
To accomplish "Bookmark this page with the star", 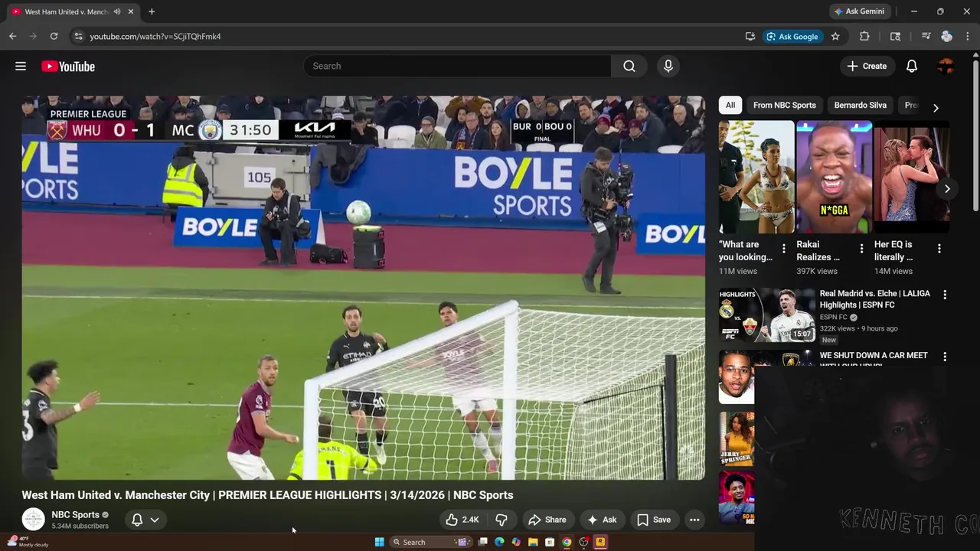I will pos(835,36).
